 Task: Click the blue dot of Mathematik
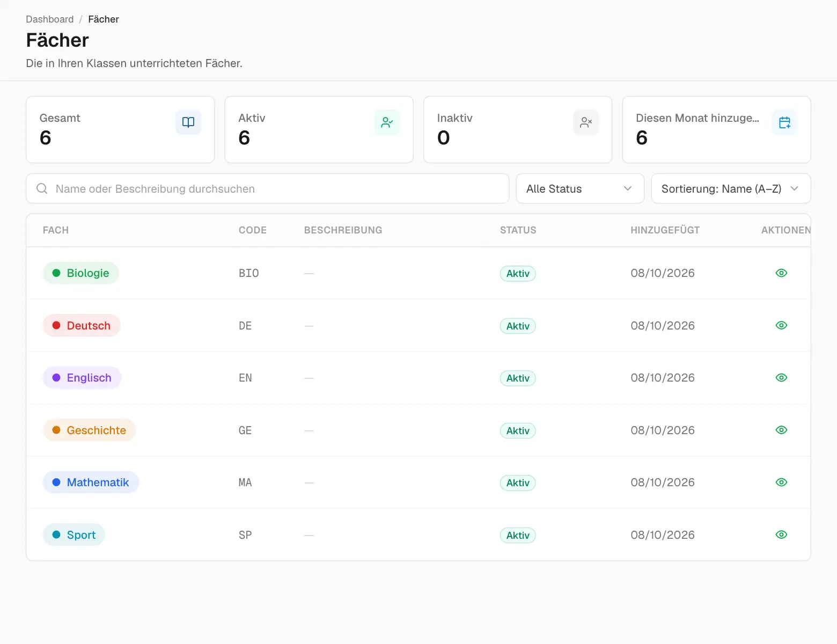pos(56,482)
